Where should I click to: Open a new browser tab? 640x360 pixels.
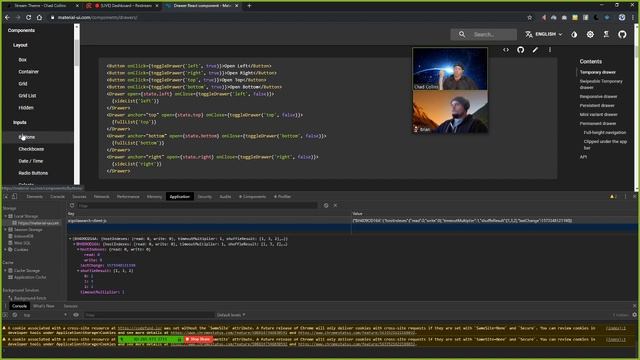coord(249,6)
